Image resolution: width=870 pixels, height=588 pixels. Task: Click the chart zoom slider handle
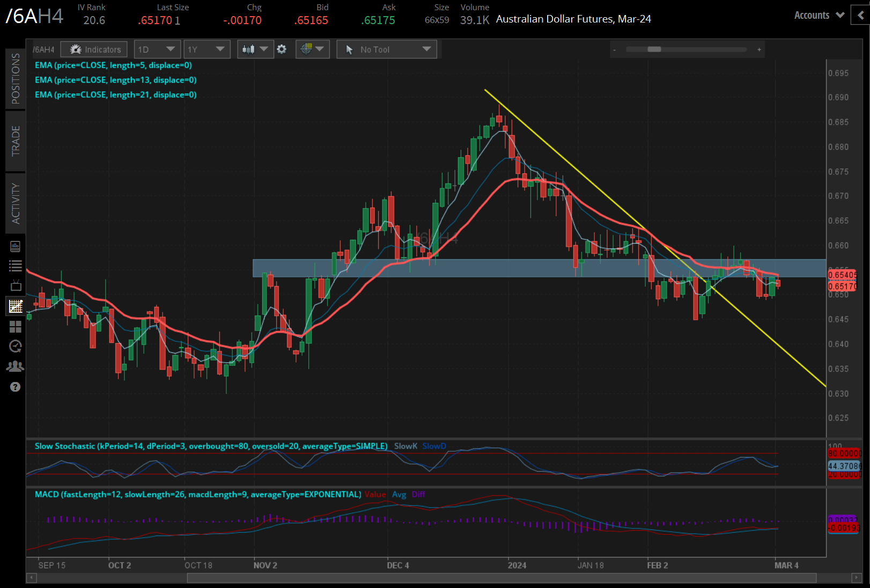pyautogui.click(x=654, y=49)
